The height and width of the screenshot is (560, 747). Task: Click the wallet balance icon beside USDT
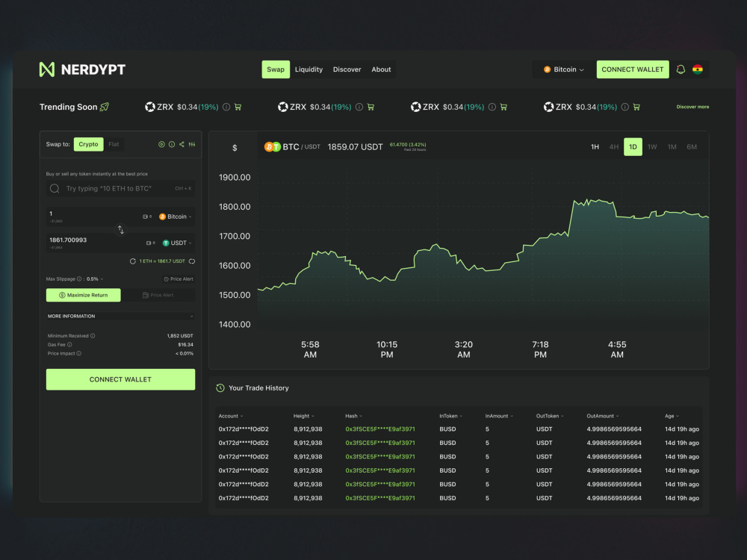(x=149, y=243)
